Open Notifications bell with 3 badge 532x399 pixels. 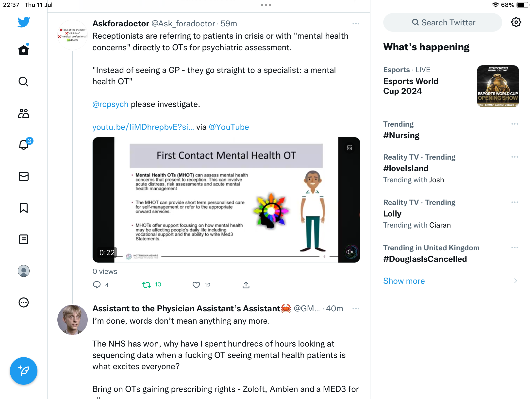[24, 144]
